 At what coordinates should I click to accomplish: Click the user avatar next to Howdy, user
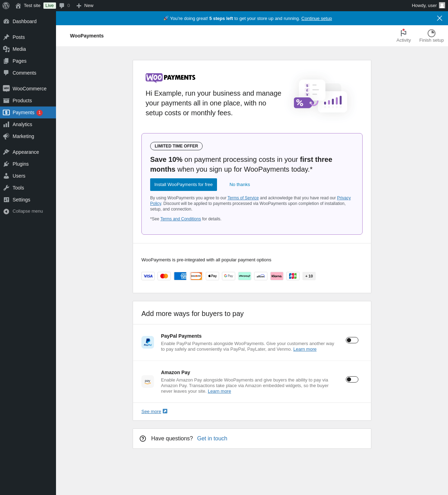tap(442, 5)
